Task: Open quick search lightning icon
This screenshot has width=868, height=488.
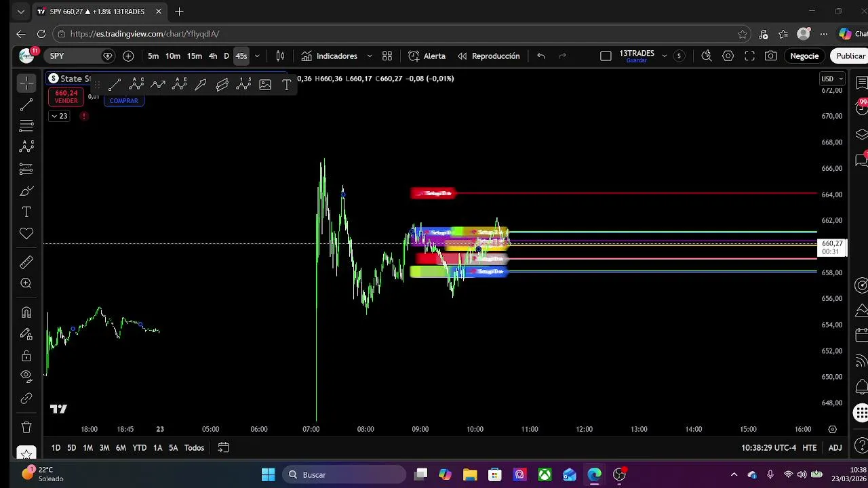Action: click(706, 56)
